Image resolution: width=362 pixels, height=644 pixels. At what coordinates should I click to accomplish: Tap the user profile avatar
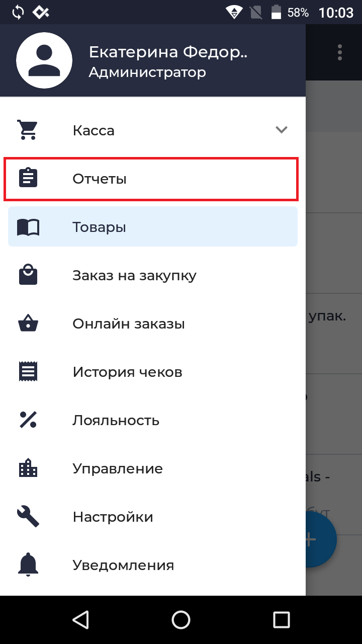(x=44, y=59)
